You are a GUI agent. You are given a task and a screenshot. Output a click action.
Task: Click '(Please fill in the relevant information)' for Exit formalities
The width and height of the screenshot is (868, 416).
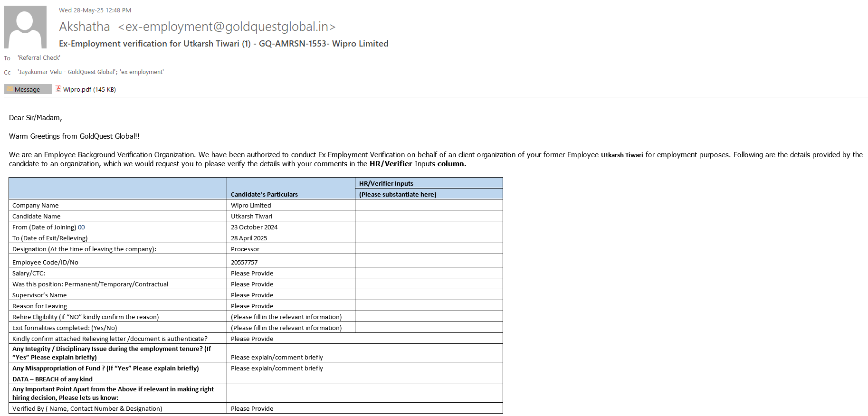click(286, 328)
